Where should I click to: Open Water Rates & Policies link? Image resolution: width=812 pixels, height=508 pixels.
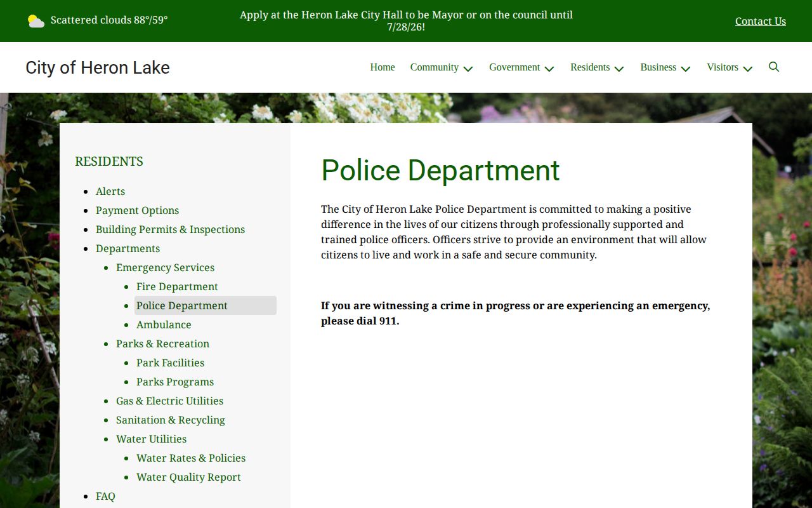coord(191,458)
